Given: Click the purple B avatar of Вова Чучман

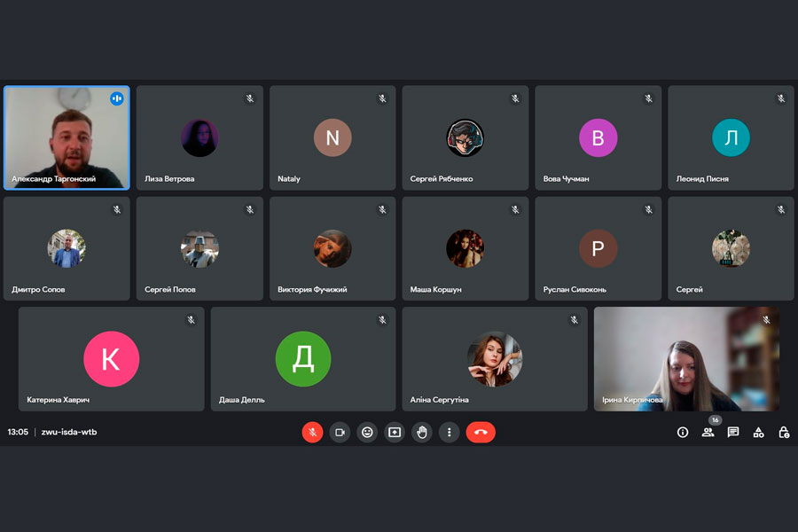Looking at the screenshot, I should tap(598, 137).
